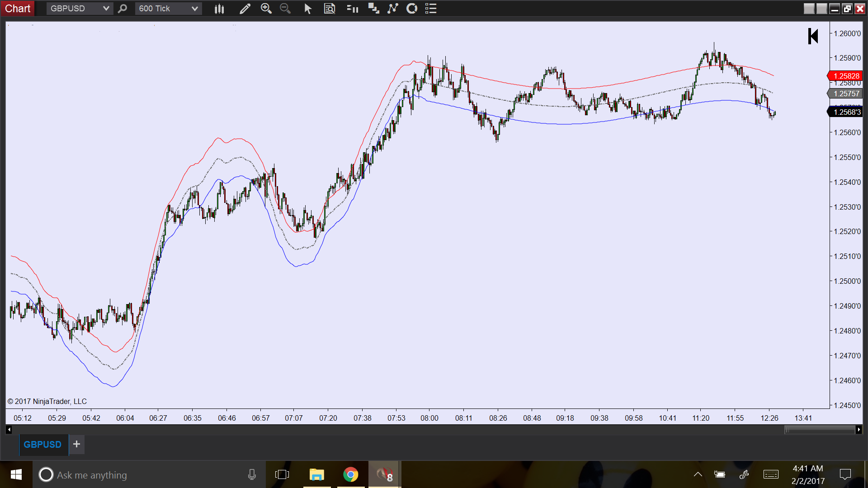Add a new tab with plus button
868x488 pixels.
(x=76, y=444)
